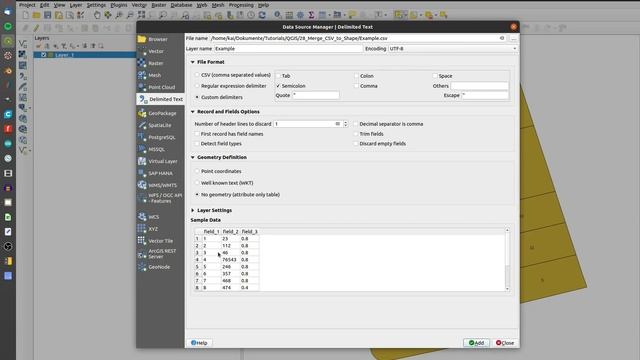Viewport: 640px width, 360px height.
Task: Click the Toggle Editing pencil icon
Action: coord(36,28)
